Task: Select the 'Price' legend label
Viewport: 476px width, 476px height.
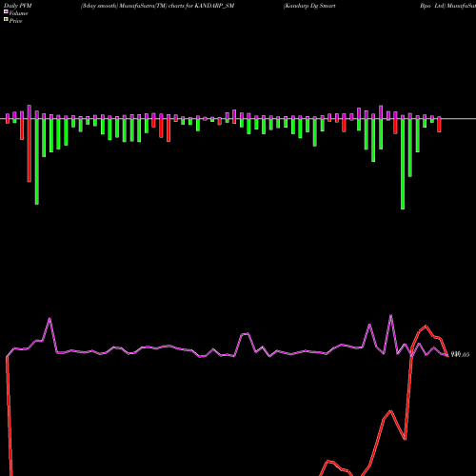Action: [16, 21]
